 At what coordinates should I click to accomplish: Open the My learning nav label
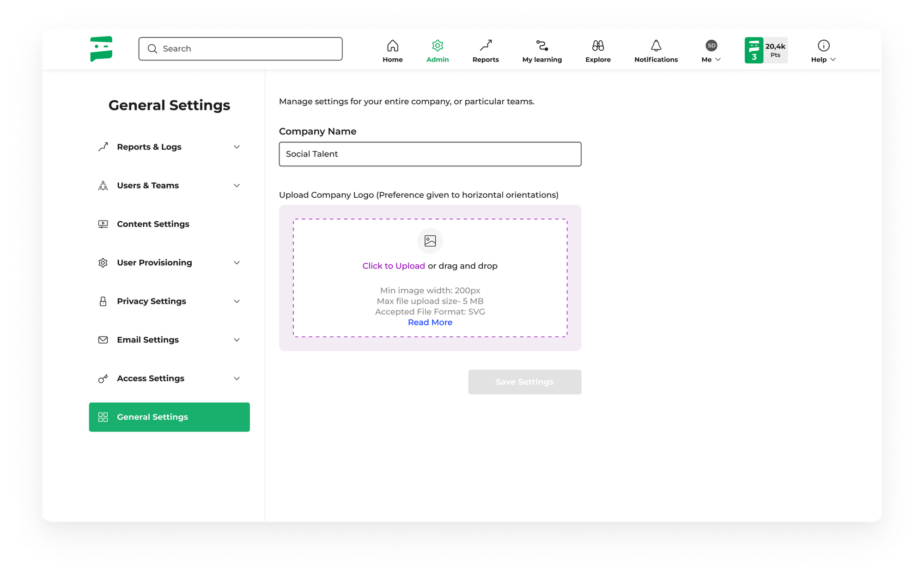click(542, 60)
